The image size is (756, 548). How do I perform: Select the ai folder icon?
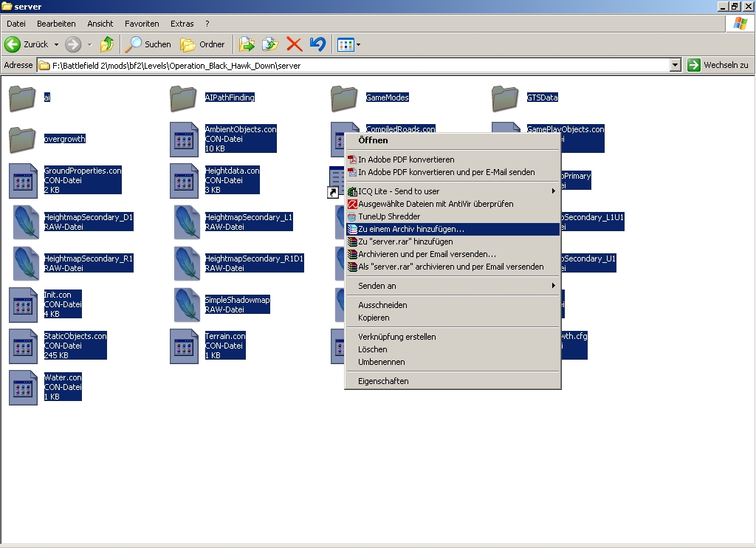23,98
